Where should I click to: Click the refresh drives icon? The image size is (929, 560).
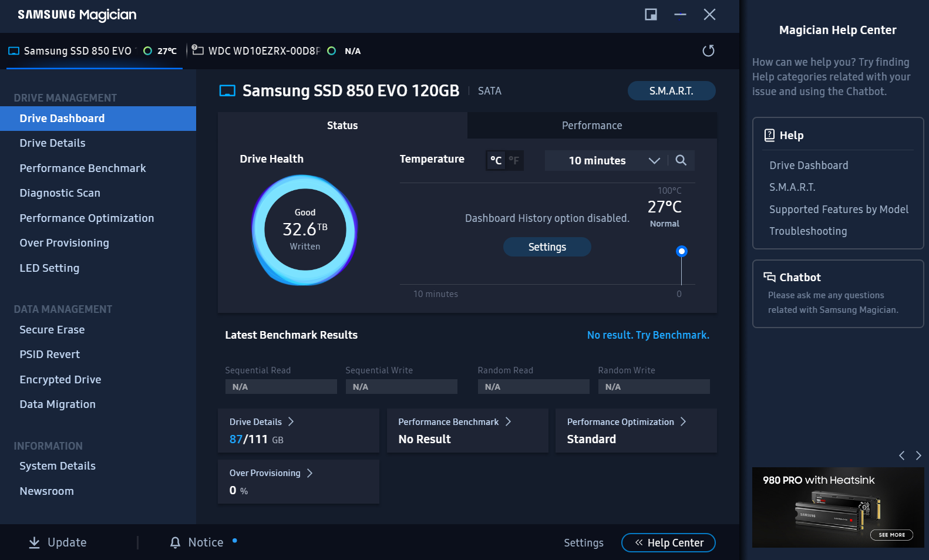coord(708,51)
